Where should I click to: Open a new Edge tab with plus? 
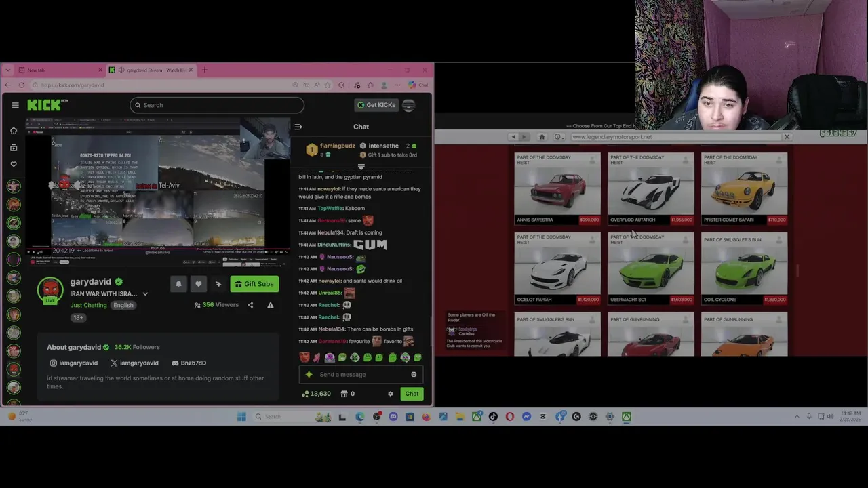(204, 70)
